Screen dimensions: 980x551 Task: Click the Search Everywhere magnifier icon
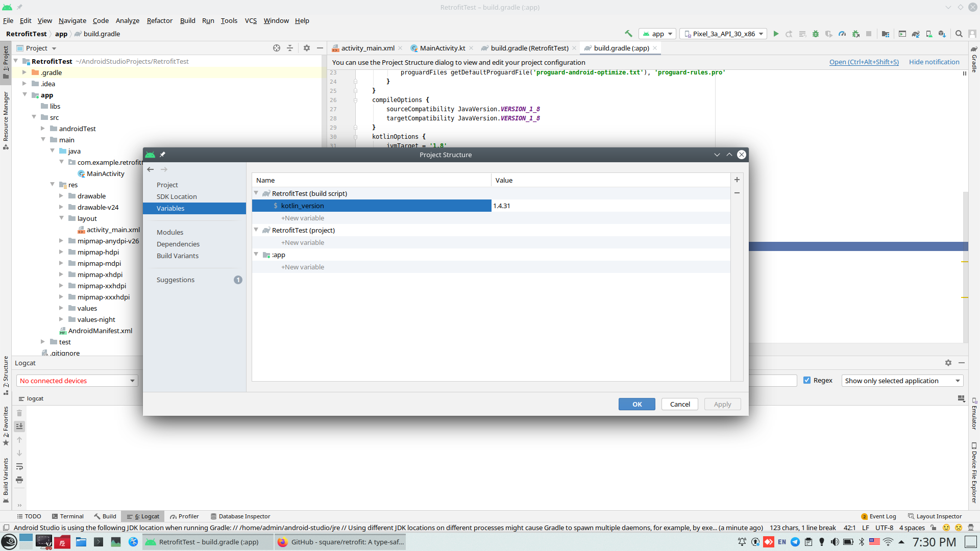(959, 34)
